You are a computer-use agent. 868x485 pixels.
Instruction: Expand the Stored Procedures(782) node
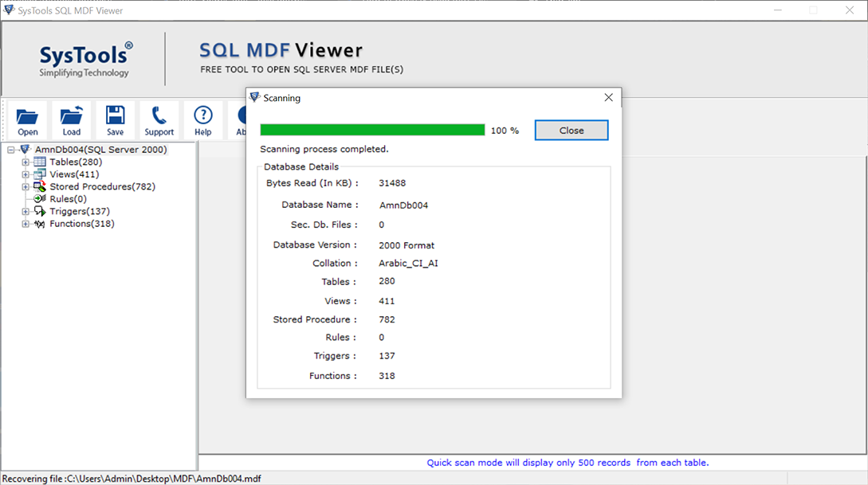point(26,187)
